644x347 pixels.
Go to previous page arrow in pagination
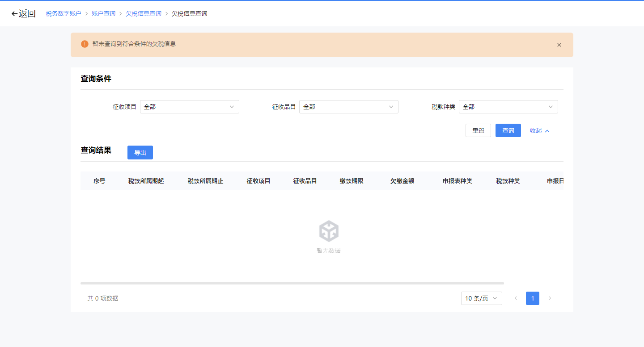click(516, 298)
